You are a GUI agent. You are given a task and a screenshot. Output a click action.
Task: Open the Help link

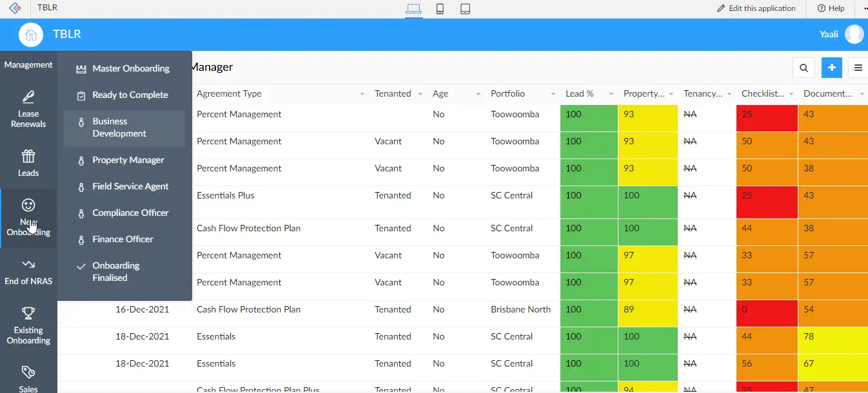pyautogui.click(x=831, y=8)
